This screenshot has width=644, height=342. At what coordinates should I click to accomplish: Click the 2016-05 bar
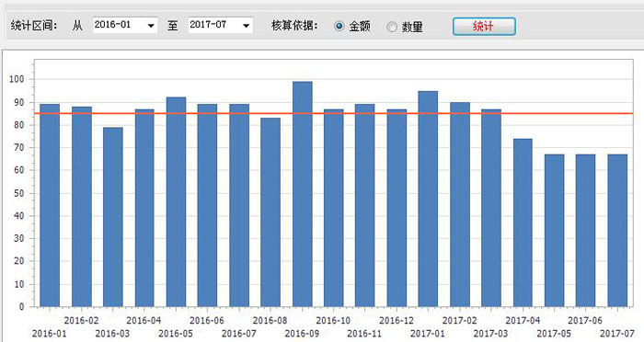coord(177,202)
